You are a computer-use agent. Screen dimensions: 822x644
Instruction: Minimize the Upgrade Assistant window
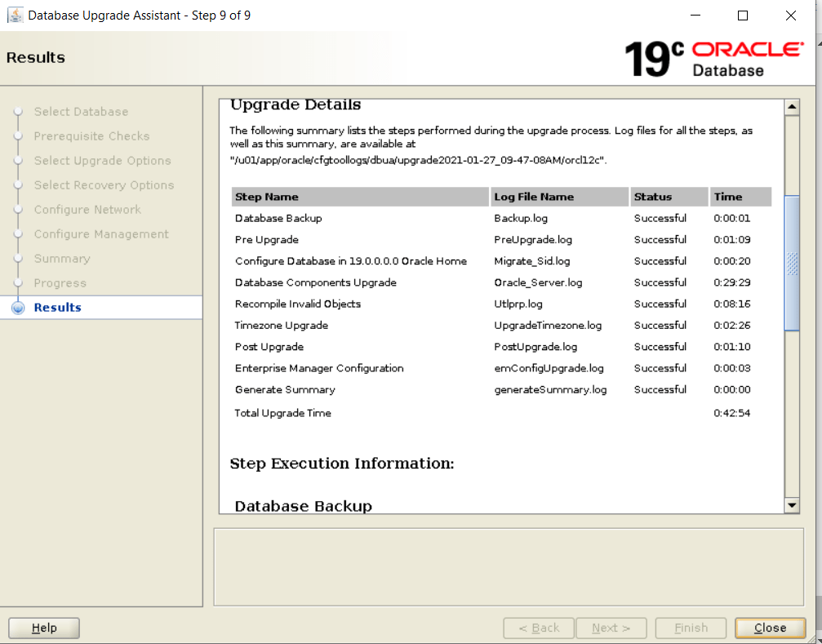695,16
